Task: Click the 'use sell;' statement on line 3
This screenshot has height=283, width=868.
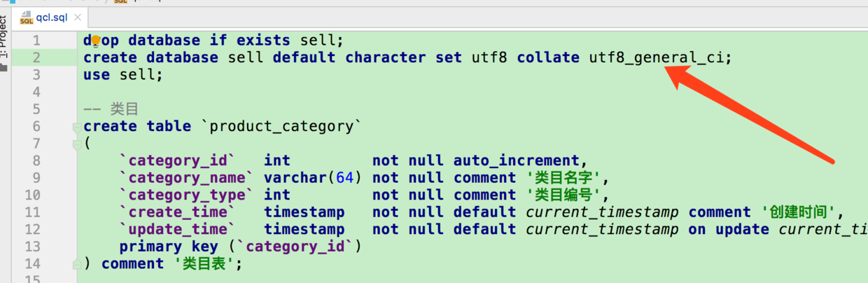Action: pos(122,74)
